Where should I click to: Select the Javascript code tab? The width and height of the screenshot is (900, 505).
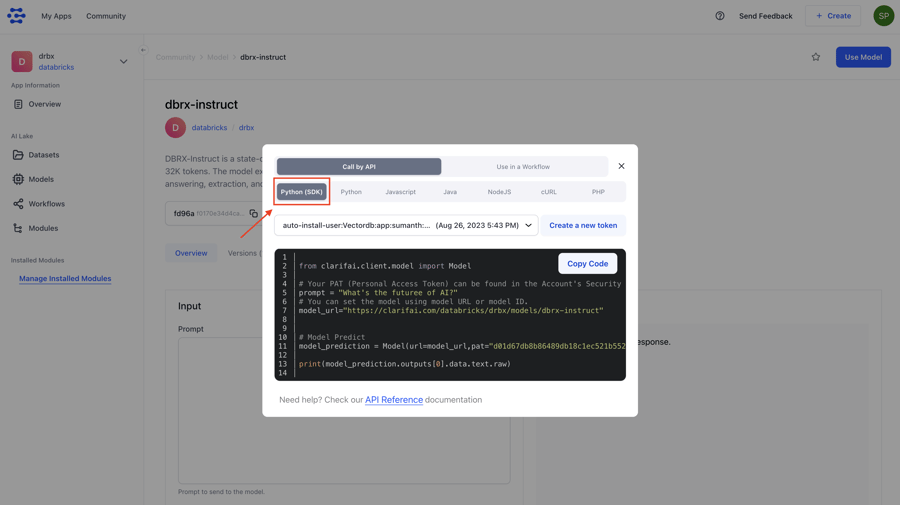click(400, 192)
